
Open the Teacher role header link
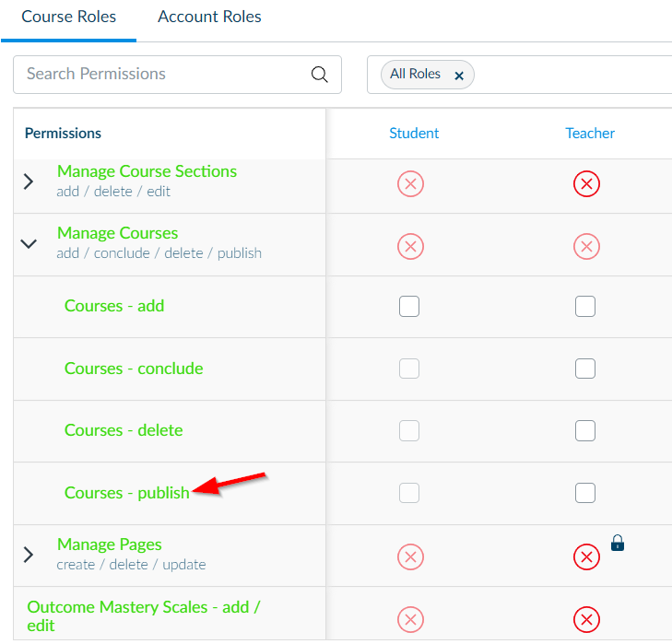tap(590, 134)
